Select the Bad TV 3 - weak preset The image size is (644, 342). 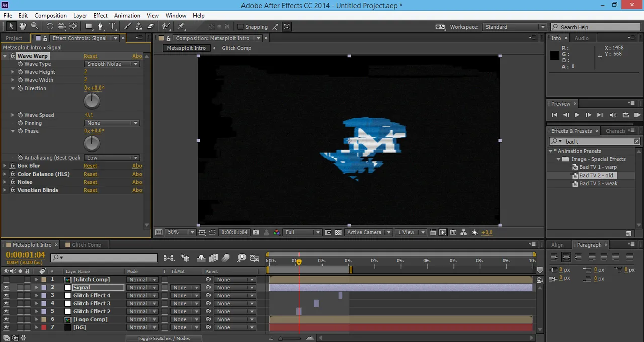tap(598, 184)
